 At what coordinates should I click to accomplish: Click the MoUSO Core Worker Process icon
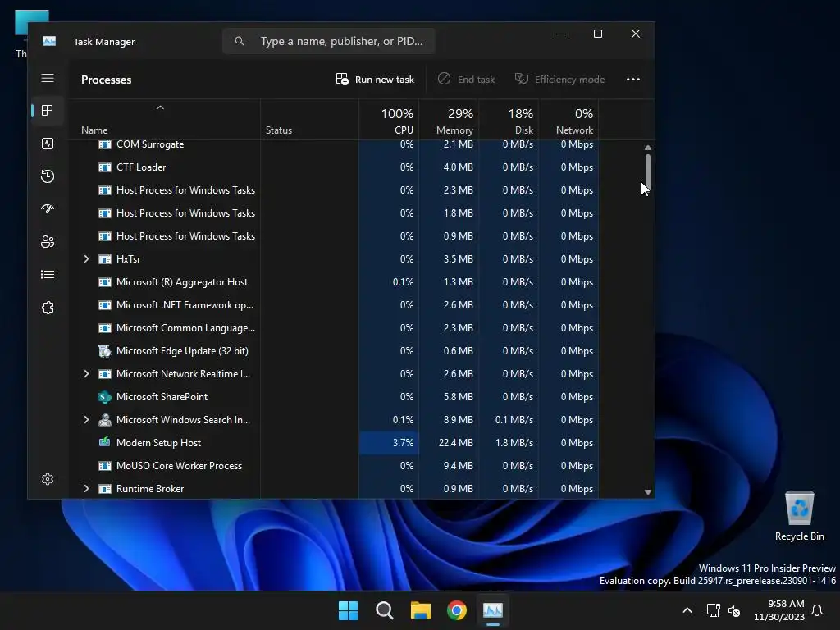point(105,466)
